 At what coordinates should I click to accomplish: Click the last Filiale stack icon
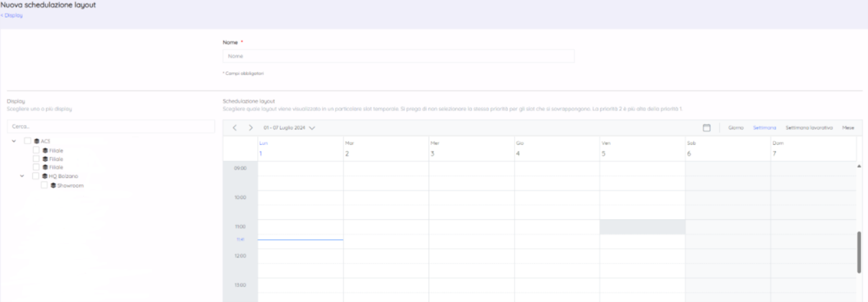[x=45, y=167]
